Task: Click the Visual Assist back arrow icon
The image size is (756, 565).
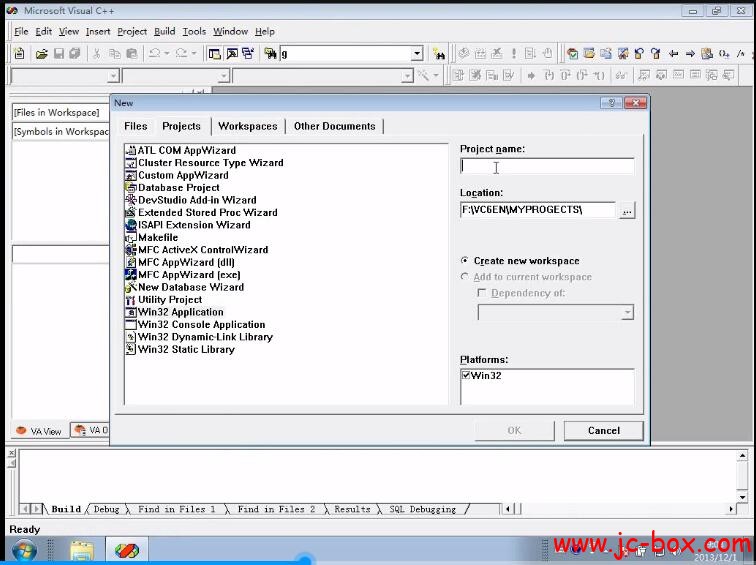Action: click(674, 54)
